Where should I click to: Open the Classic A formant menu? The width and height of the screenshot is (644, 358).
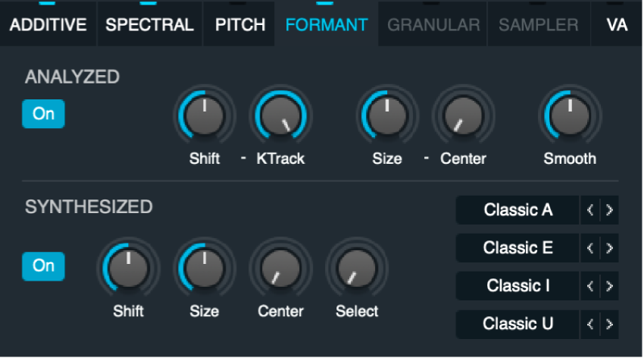pyautogui.click(x=518, y=210)
